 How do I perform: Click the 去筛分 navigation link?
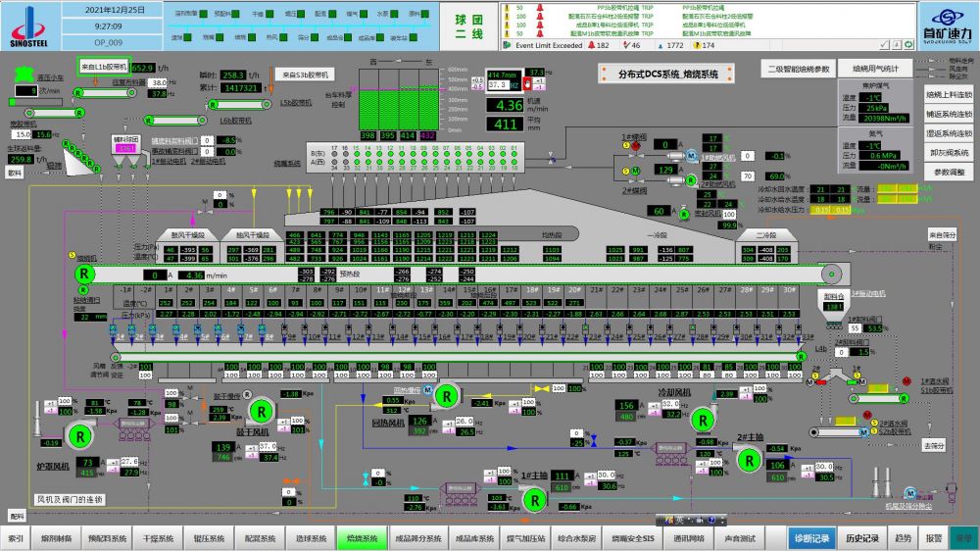[934, 445]
